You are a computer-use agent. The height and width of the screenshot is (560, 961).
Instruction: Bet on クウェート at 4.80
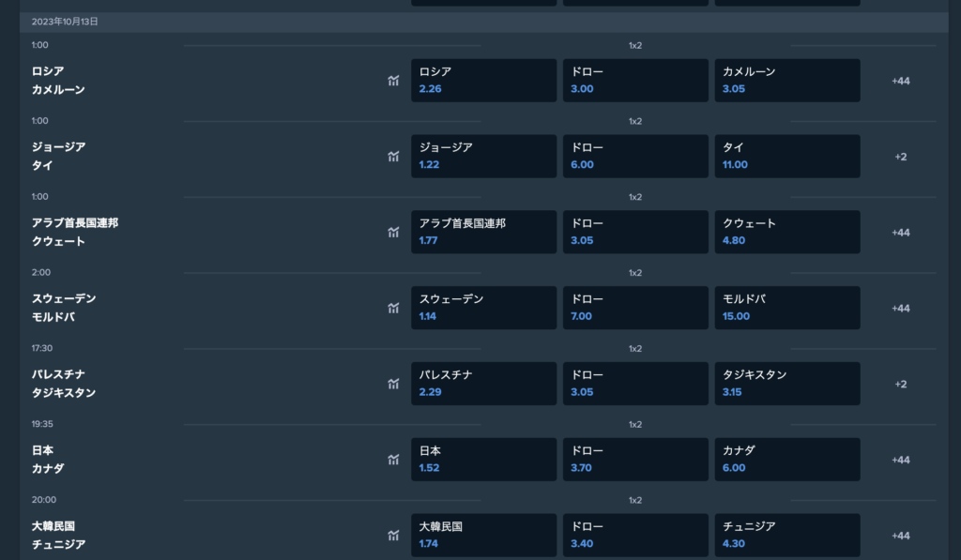coord(787,233)
